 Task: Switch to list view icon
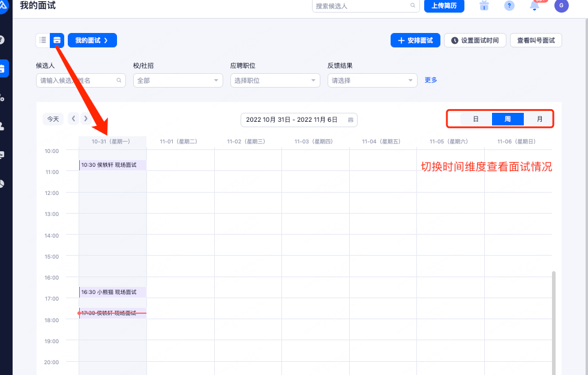pos(43,40)
